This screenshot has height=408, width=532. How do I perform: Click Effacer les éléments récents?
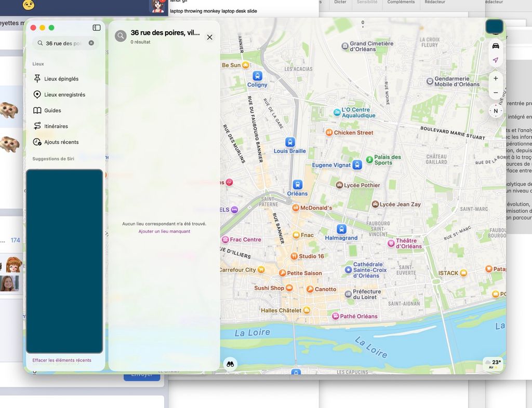pos(62,360)
